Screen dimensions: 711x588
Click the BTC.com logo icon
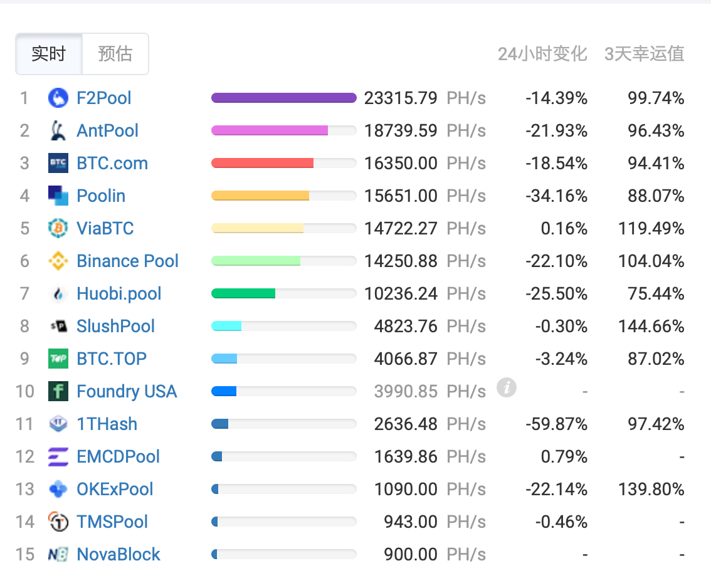coord(58,163)
